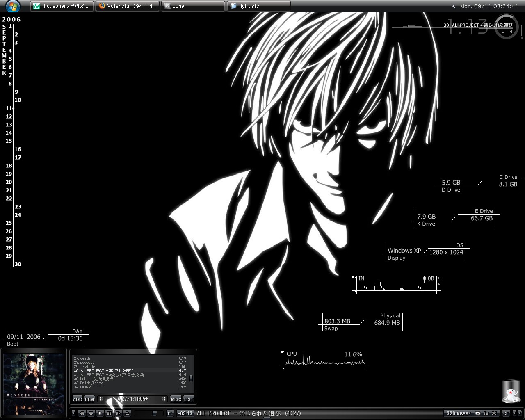Click the network IN traffic graph
The image size is (525, 420).
coord(397,284)
